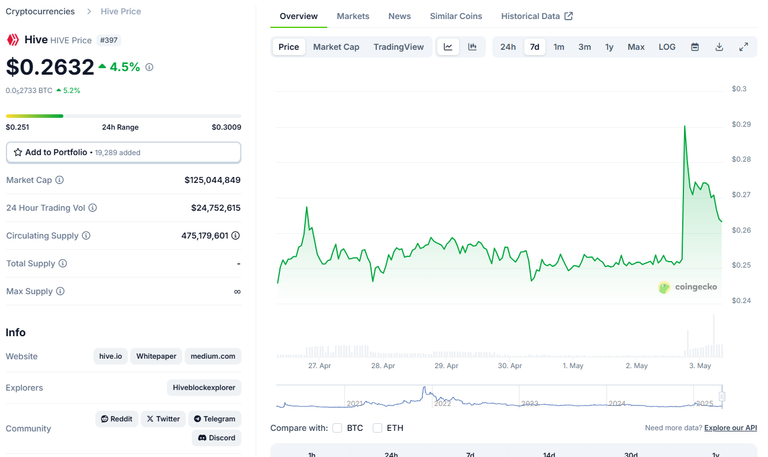Switch to the Markets tab
Screen dimensions: 768x457
(x=353, y=16)
